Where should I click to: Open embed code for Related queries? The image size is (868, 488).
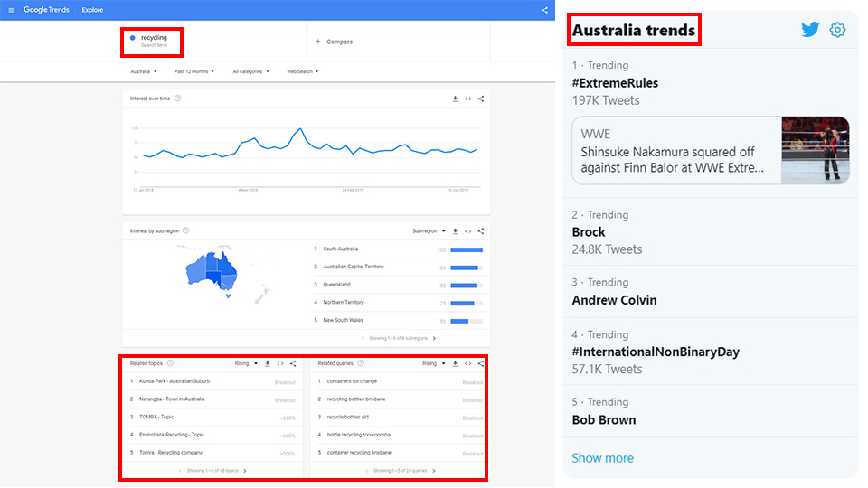coord(467,363)
